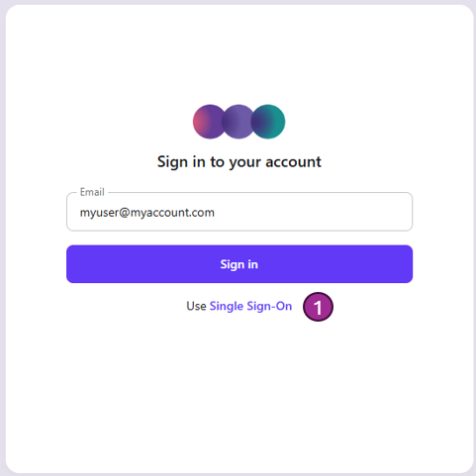Click the numbered 1 callout badge
This screenshot has width=476, height=476.
(318, 307)
